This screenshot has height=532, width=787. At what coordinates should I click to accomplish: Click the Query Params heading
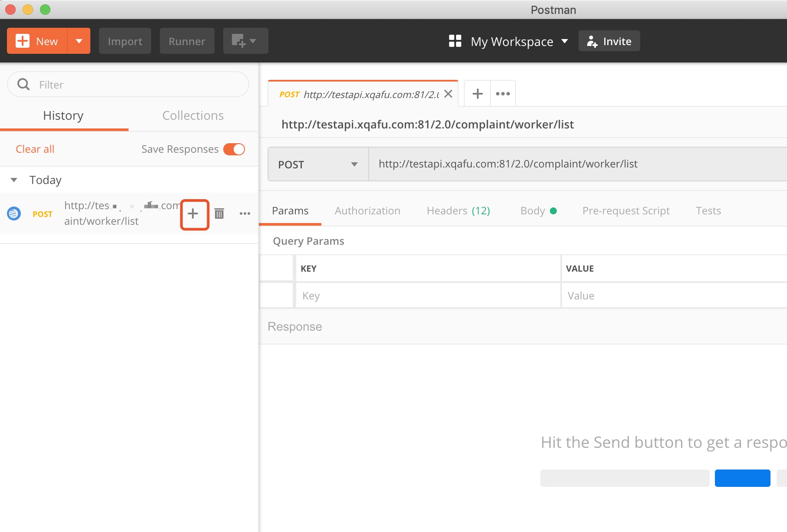pyautogui.click(x=308, y=241)
